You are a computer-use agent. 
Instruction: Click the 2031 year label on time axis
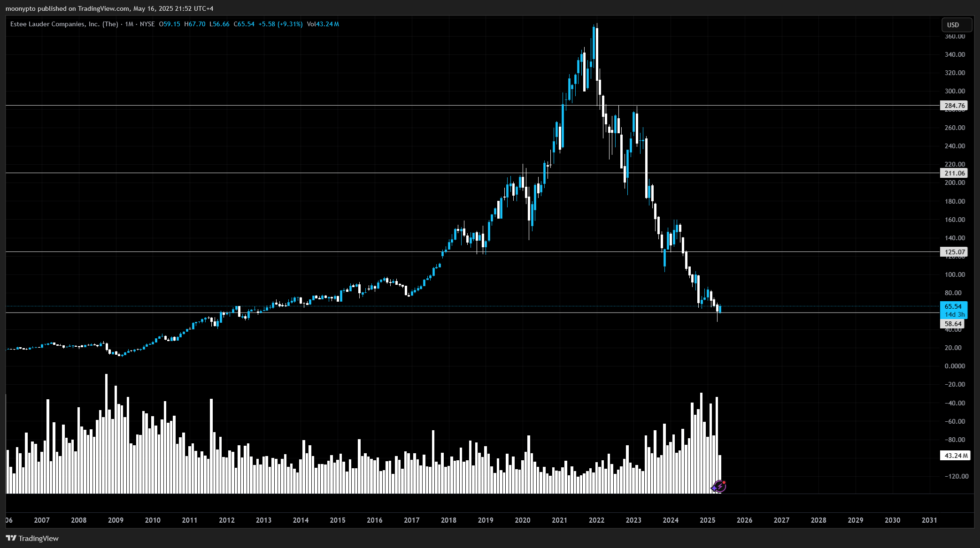tap(929, 520)
